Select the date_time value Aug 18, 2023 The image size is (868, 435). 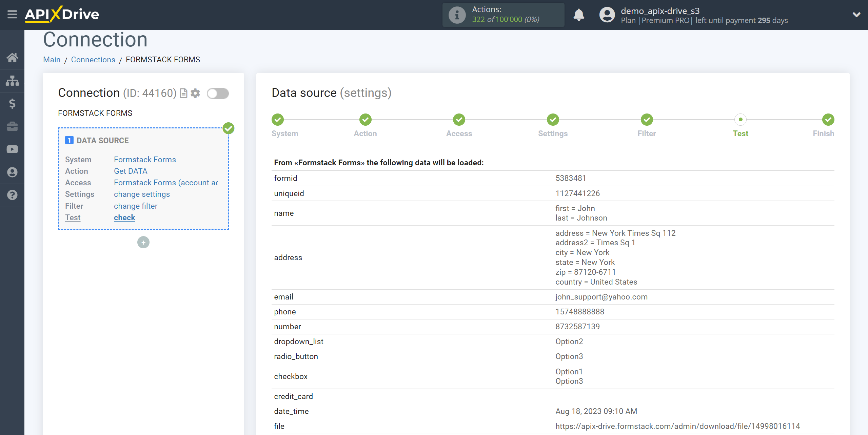click(596, 411)
